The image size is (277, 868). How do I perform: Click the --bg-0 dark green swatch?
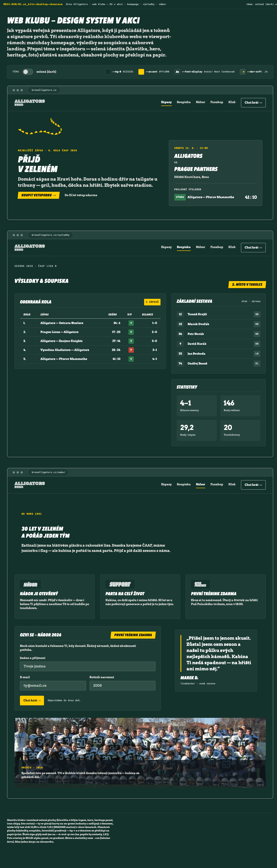tap(108, 72)
